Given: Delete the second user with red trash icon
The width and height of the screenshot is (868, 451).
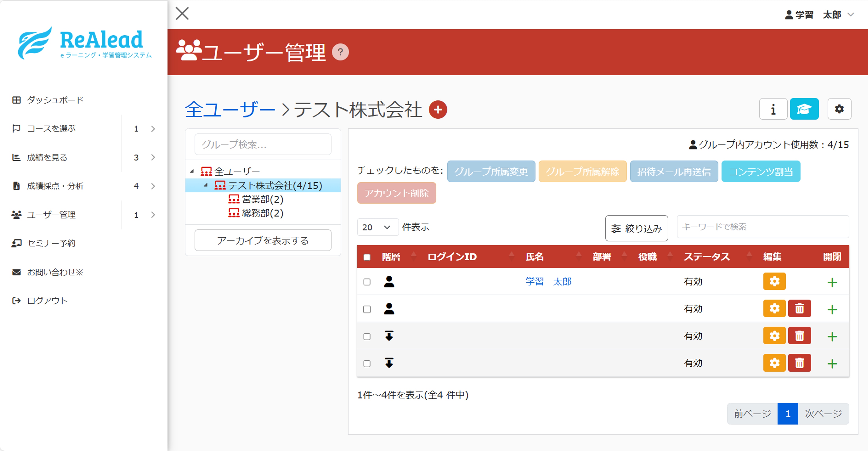Looking at the screenshot, I should [x=799, y=309].
